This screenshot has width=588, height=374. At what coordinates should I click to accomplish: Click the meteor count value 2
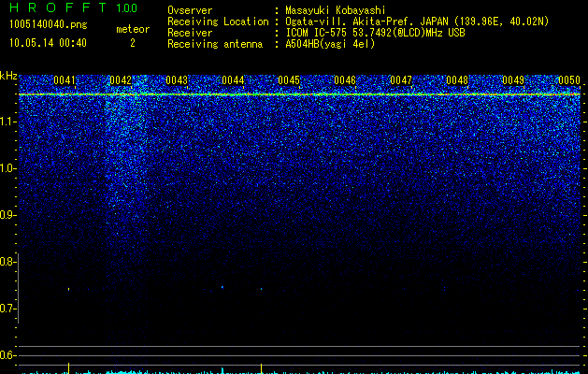133,43
